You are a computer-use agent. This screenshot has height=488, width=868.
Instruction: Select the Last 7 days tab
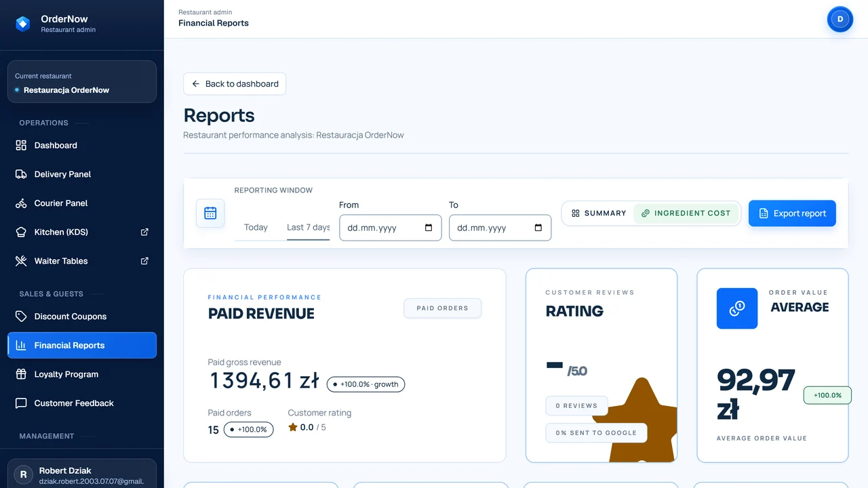coord(308,227)
